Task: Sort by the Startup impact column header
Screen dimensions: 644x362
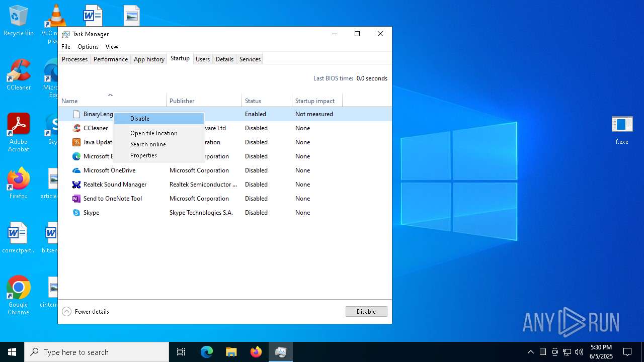Action: tap(317, 101)
